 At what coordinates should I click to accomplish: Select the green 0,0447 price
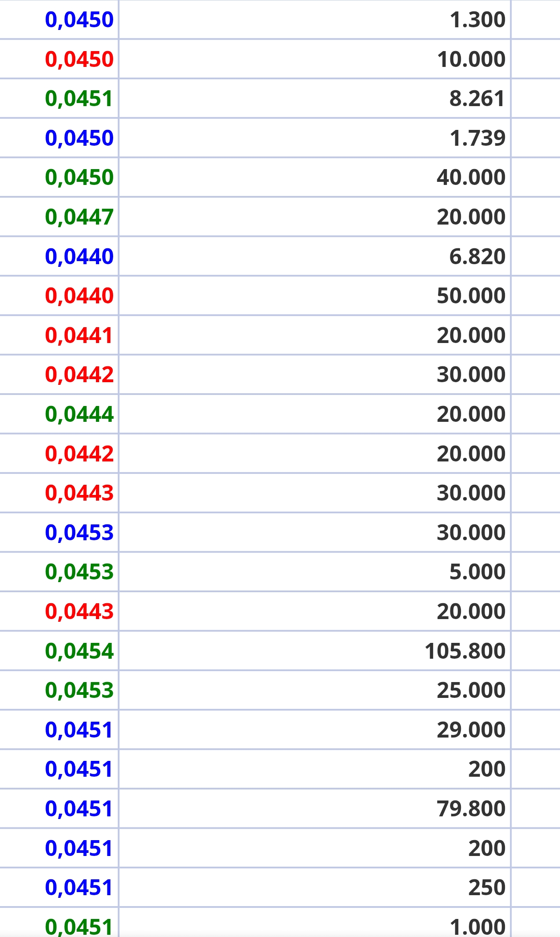tap(79, 217)
